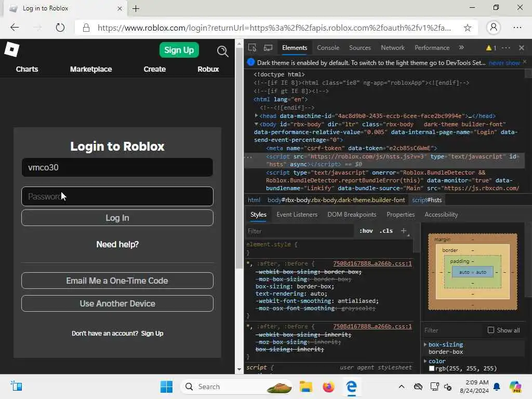Expand the head element node
The height and width of the screenshot is (399, 532).
tap(256, 116)
